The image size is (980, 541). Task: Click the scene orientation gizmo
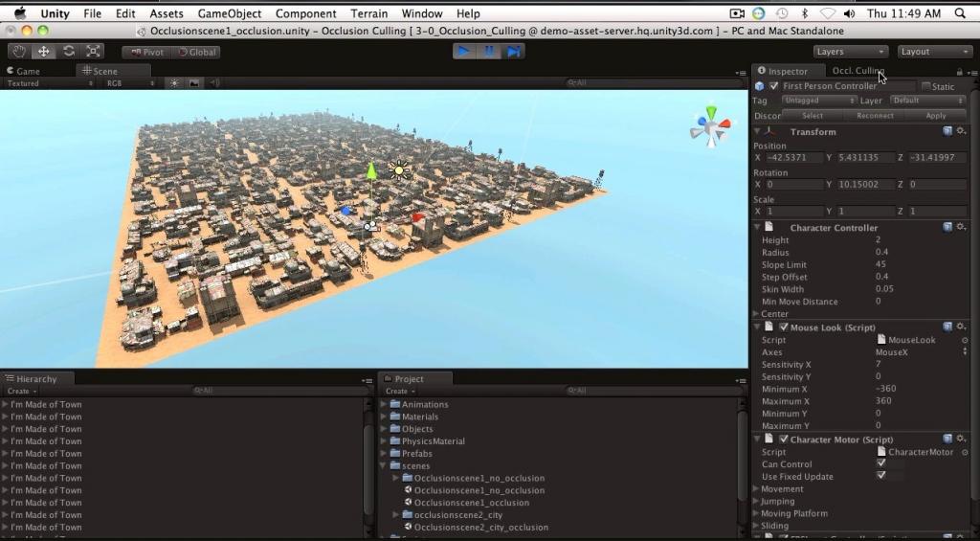click(x=711, y=127)
